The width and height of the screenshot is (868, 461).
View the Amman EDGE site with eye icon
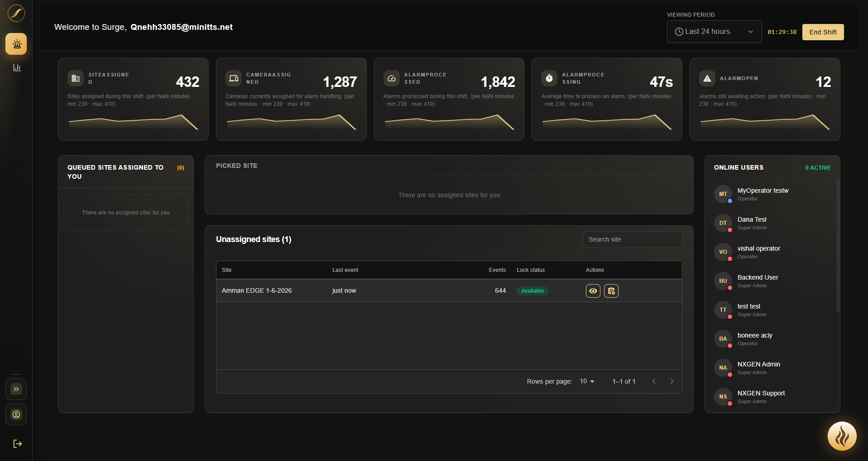click(593, 291)
